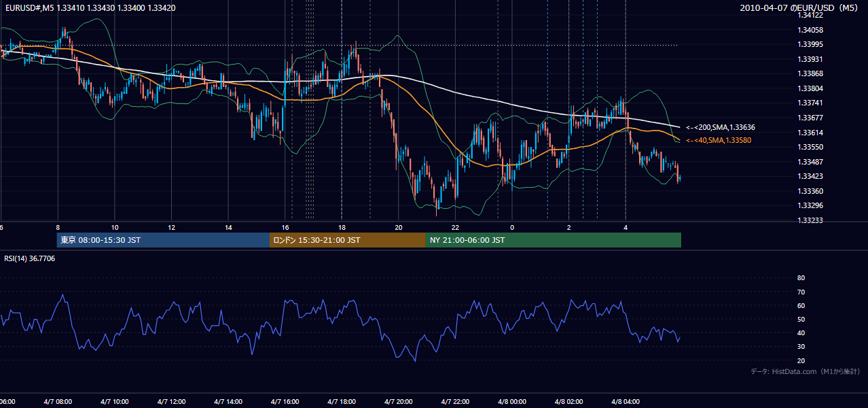Click RSI scale level 30

pyautogui.click(x=801, y=347)
